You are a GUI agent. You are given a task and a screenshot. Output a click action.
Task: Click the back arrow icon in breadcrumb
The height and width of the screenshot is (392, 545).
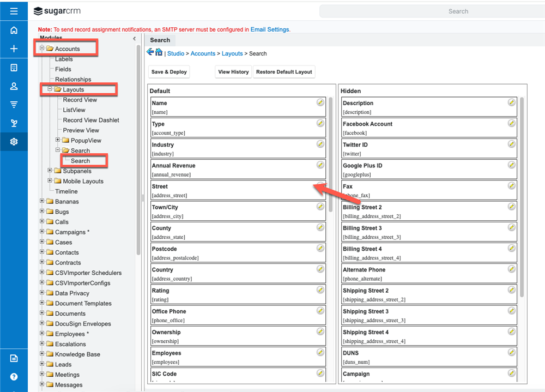(x=150, y=52)
